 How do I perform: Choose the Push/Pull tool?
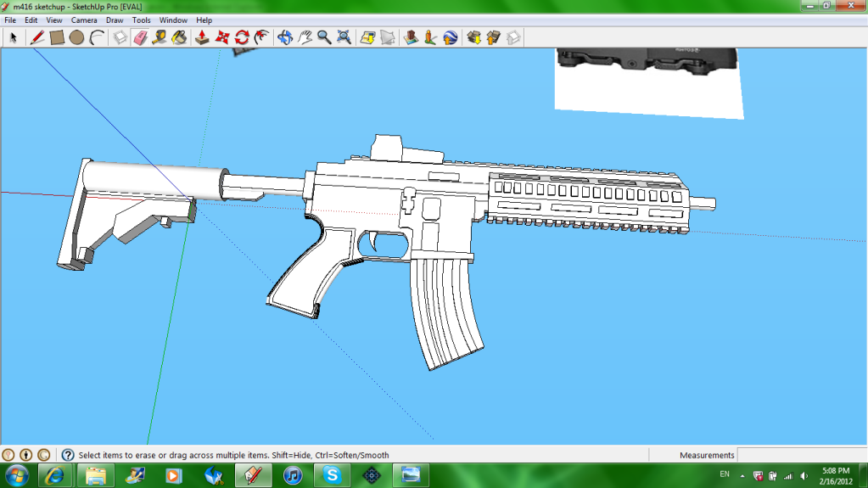[202, 37]
